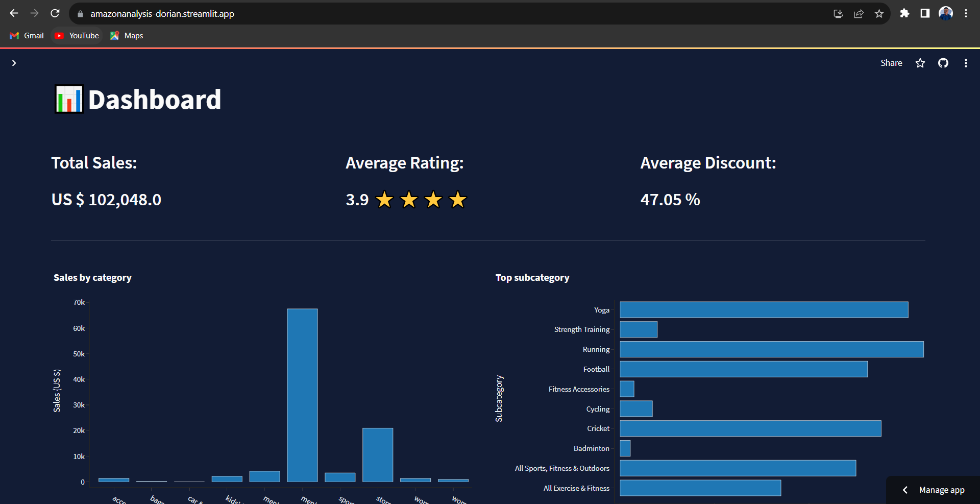Open the YouTube bookmark
Image resolution: width=980 pixels, height=504 pixels.
[77, 36]
